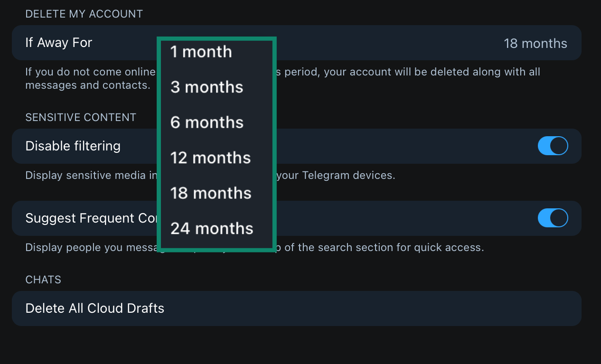
Task: Click the CHATS section header
Action: pyautogui.click(x=43, y=280)
